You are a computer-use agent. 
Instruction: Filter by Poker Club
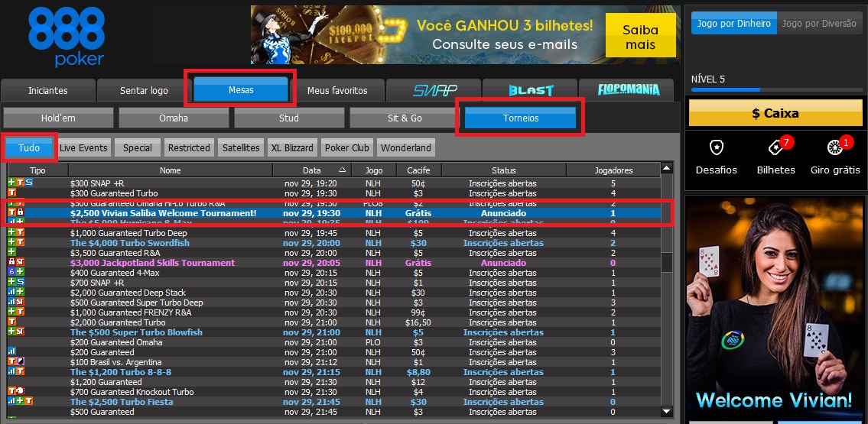(346, 147)
